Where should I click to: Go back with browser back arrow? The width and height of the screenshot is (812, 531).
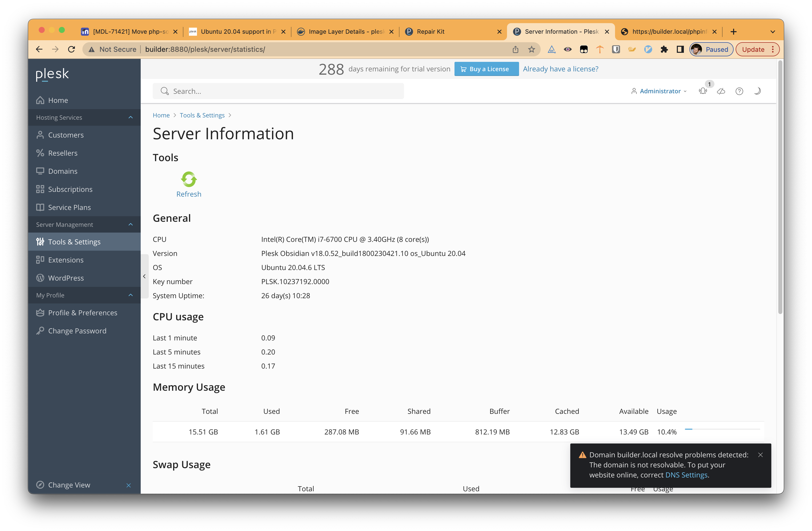click(x=39, y=50)
